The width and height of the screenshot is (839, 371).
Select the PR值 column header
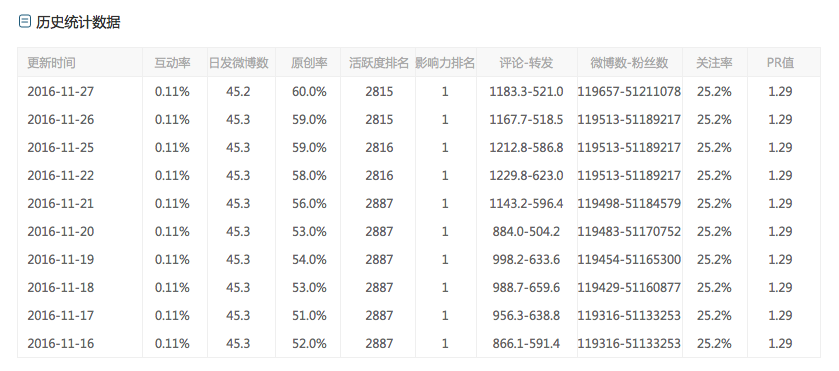(x=780, y=63)
